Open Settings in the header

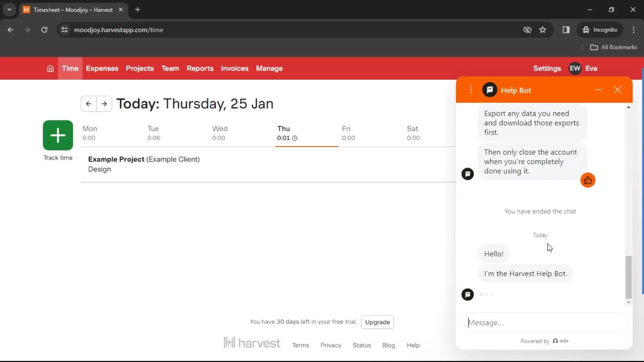click(547, 68)
